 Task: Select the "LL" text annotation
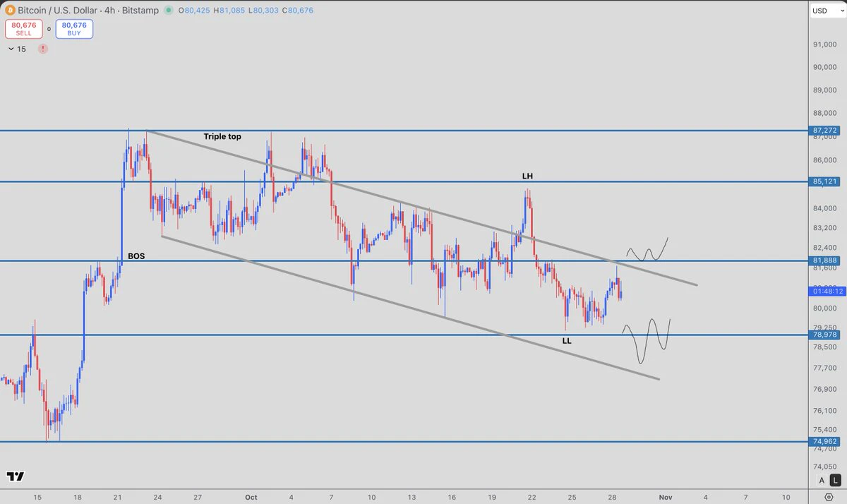[567, 341]
